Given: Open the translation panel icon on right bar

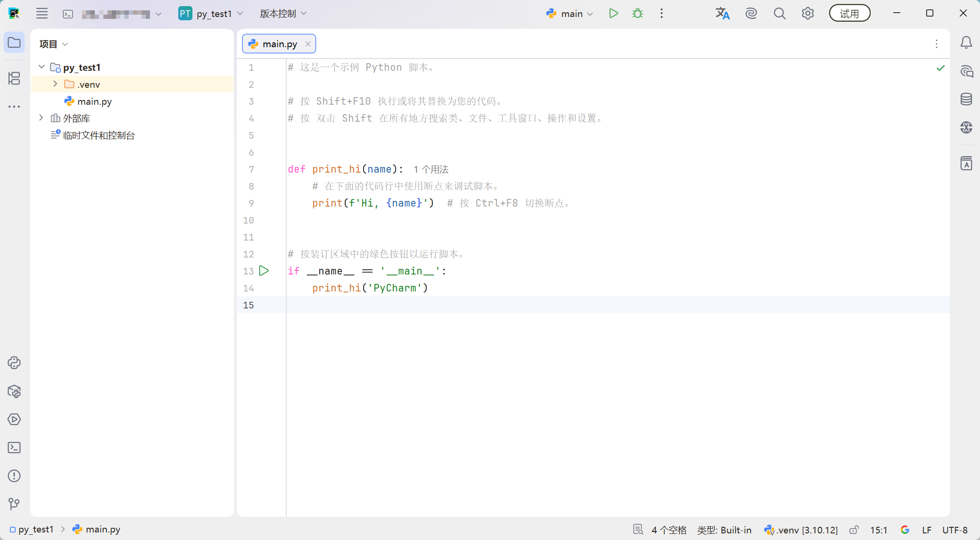Looking at the screenshot, I should 966,163.
